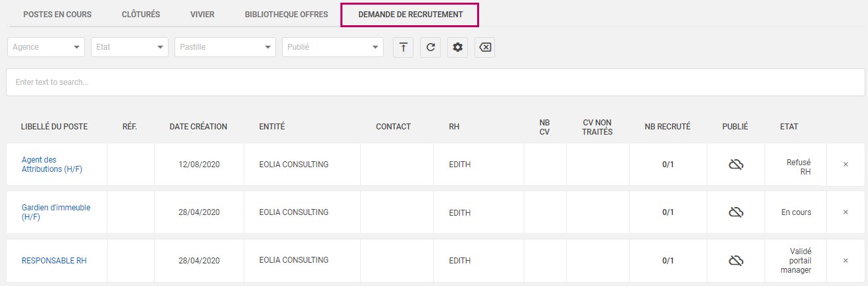Open the Agence dropdown filter
Image resolution: width=868 pixels, height=286 pixels.
(46, 47)
